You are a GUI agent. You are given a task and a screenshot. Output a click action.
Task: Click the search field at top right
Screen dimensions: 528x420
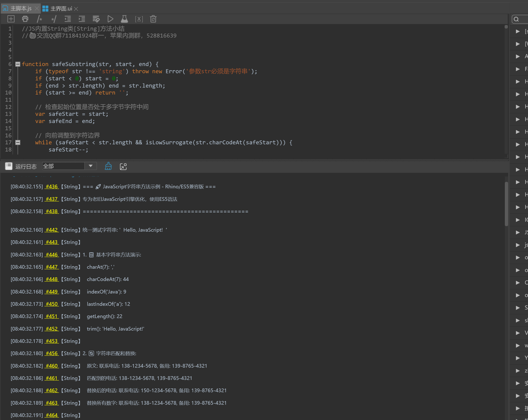523,19
